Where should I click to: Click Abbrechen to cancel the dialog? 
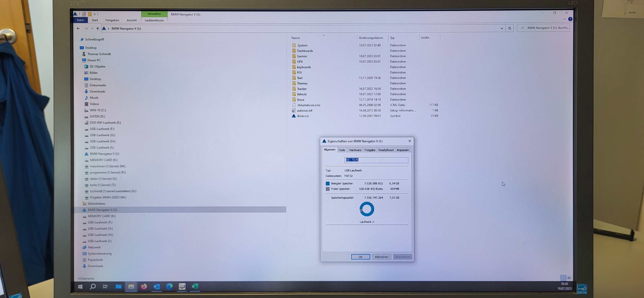(381, 257)
